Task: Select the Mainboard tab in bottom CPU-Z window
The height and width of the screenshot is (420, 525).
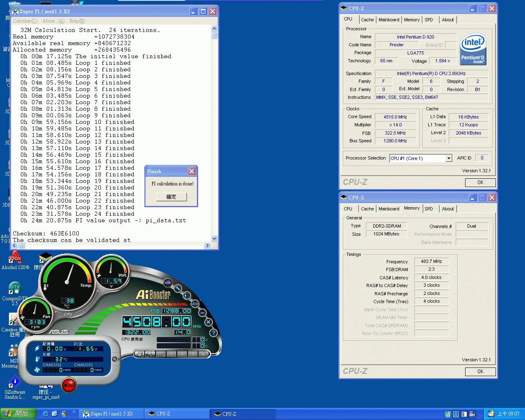Action: (389, 209)
